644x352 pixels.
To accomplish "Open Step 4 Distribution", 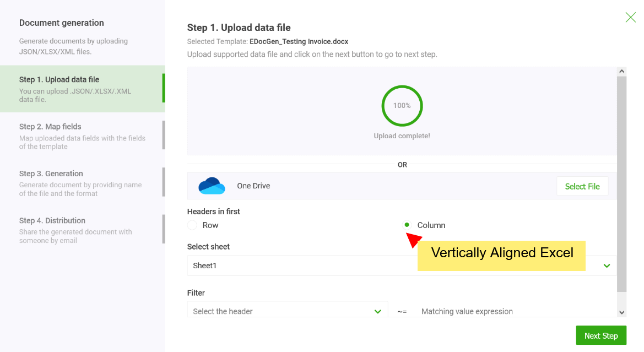I will click(82, 229).
